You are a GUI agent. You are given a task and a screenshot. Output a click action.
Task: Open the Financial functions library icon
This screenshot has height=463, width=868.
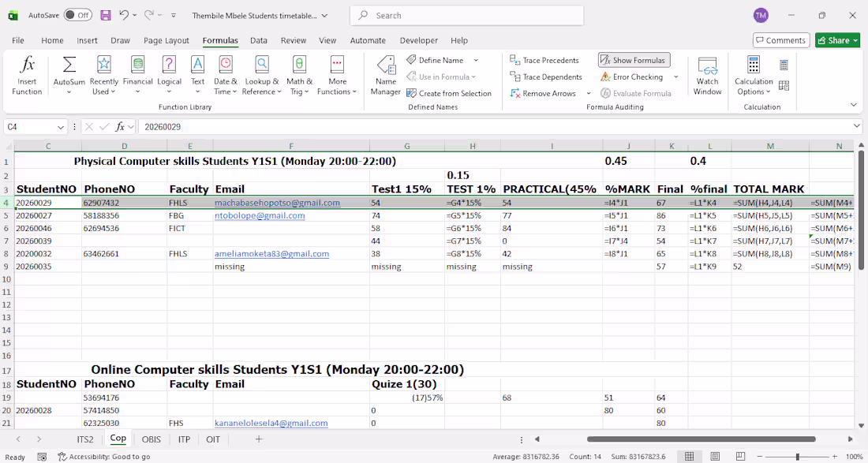[x=137, y=65]
